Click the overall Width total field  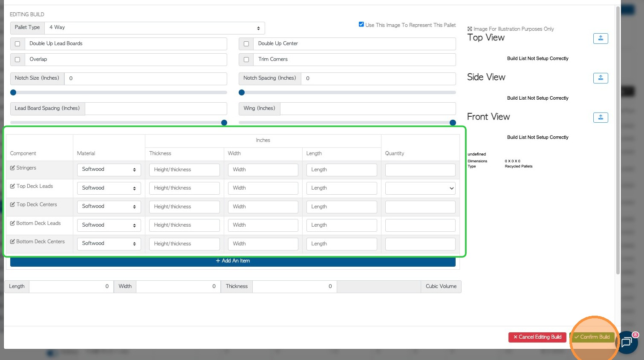[179, 287]
